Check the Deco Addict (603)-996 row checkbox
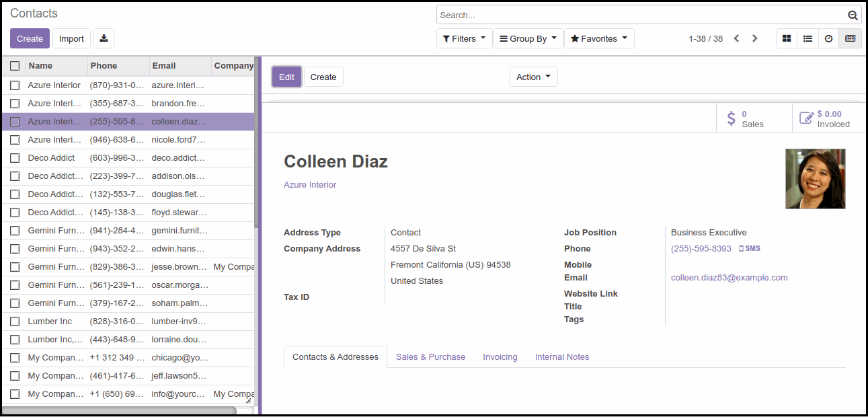The image size is (868, 417). pos(15,158)
